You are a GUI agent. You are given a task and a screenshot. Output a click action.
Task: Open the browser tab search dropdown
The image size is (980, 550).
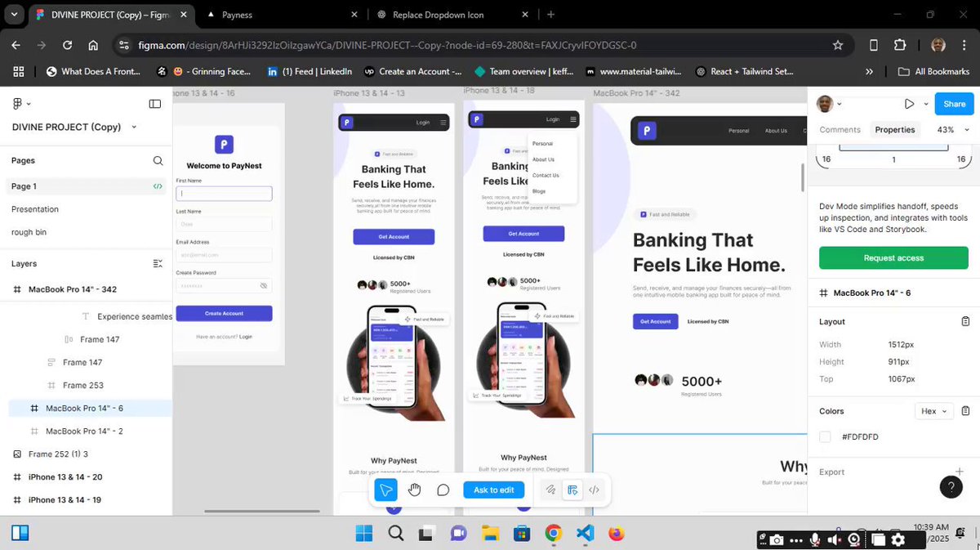coord(14,15)
